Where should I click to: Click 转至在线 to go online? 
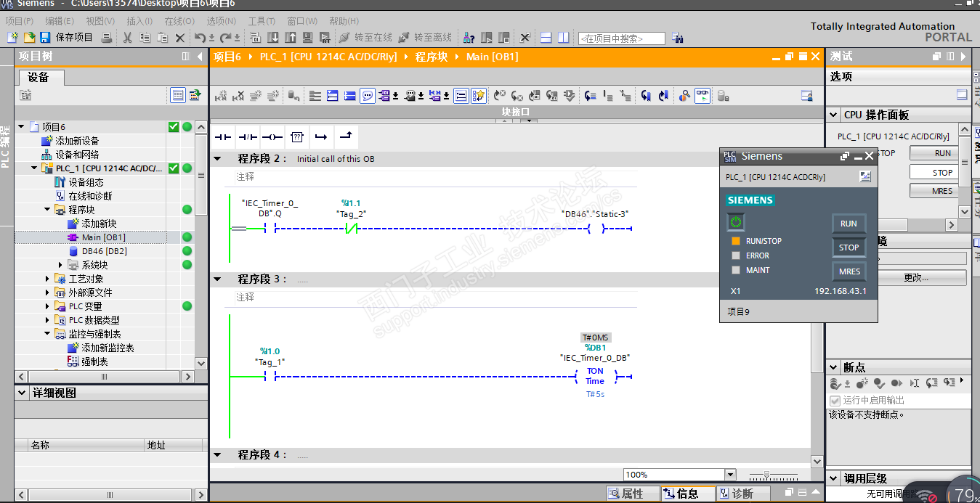(366, 37)
